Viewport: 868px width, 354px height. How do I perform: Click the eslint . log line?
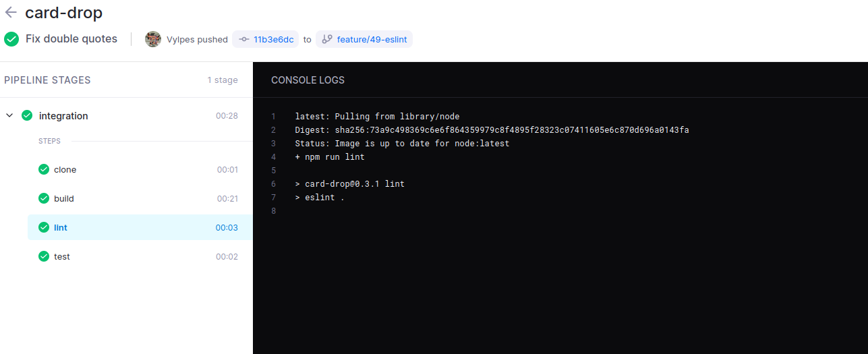point(320,197)
